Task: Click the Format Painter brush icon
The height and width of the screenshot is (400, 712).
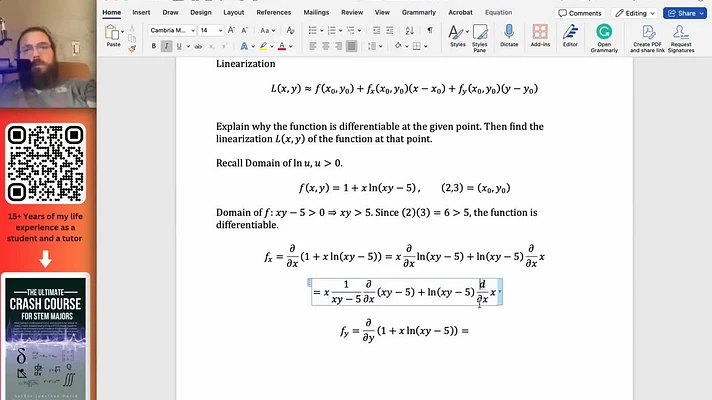Action: (132, 49)
